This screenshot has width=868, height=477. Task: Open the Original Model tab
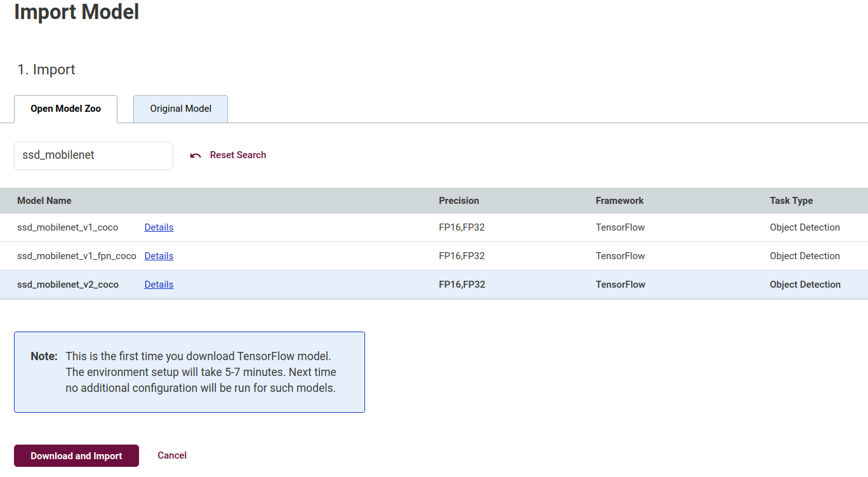[x=180, y=109]
